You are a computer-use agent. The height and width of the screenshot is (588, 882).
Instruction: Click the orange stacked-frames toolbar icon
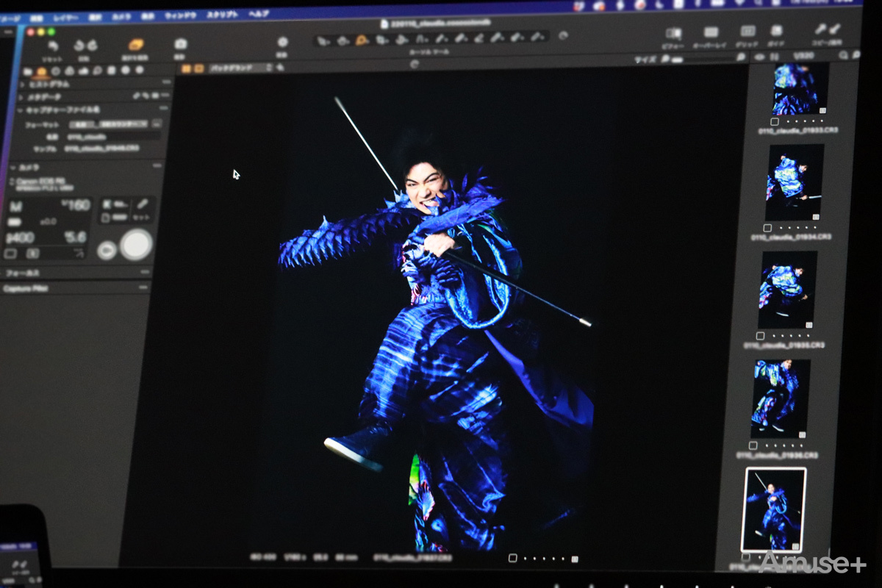click(135, 45)
